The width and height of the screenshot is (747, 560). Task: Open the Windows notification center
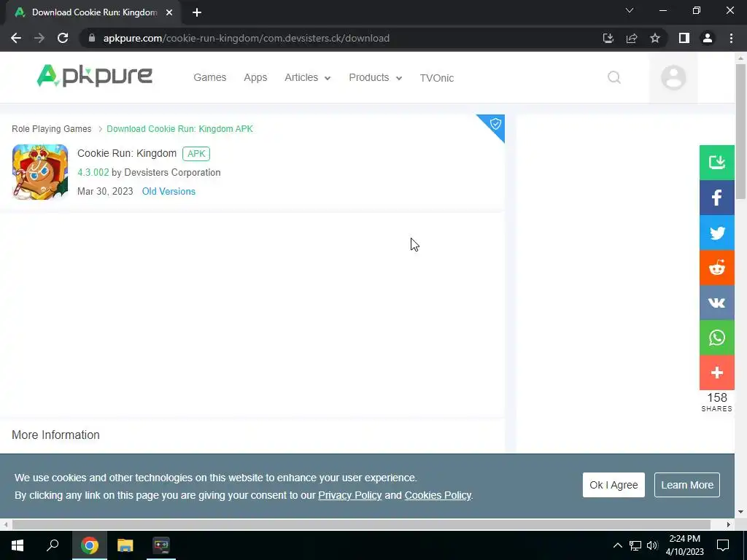tap(723, 545)
